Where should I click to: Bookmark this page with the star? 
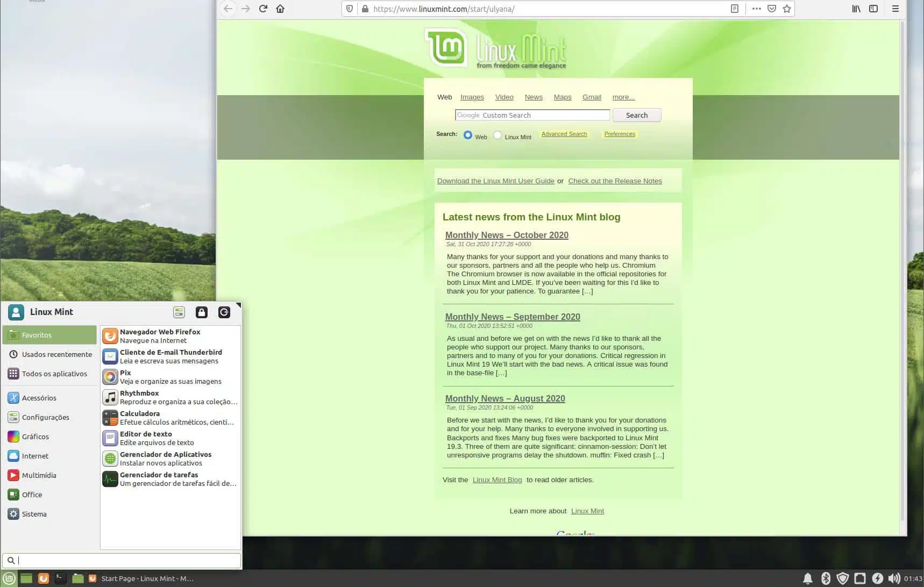coord(787,9)
